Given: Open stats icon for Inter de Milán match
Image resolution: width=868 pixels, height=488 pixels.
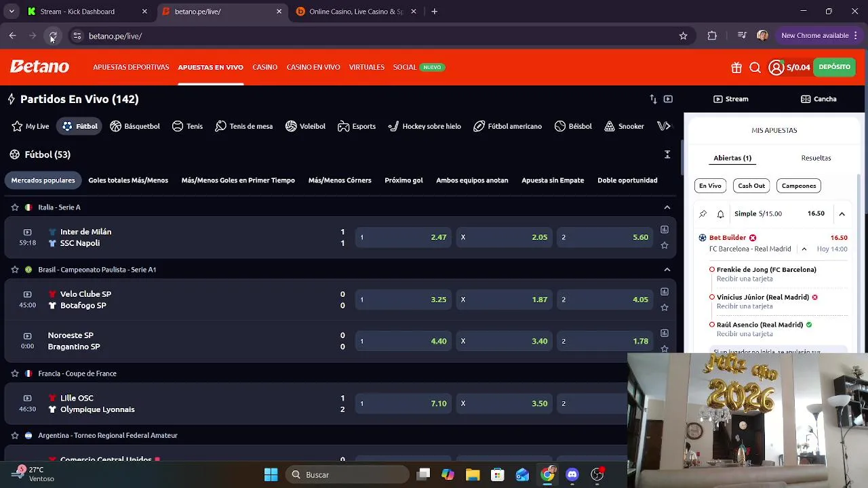Looking at the screenshot, I should coord(665,230).
